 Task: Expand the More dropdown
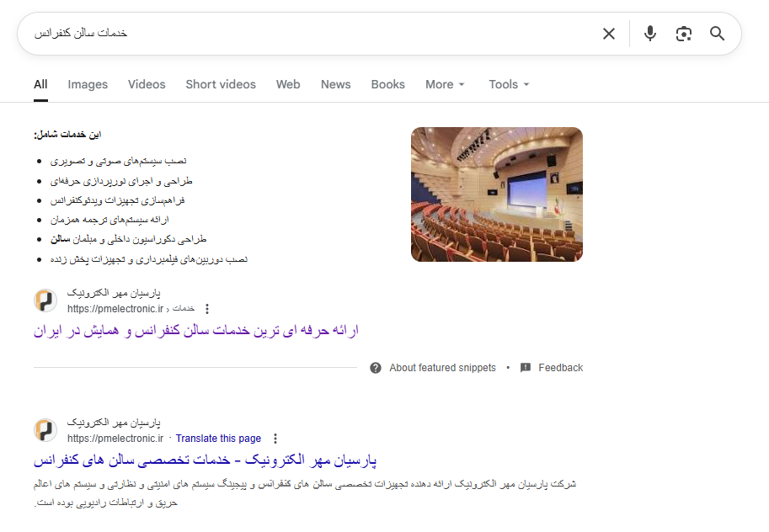click(445, 84)
